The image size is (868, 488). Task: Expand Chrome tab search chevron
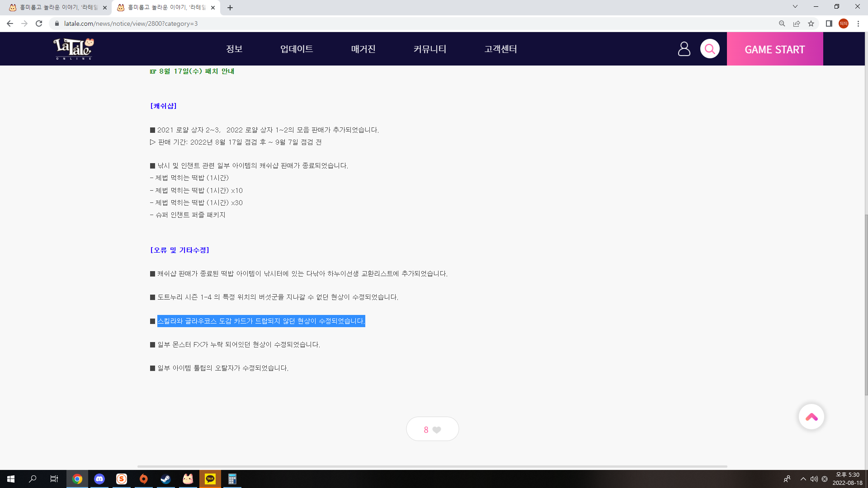tap(795, 7)
